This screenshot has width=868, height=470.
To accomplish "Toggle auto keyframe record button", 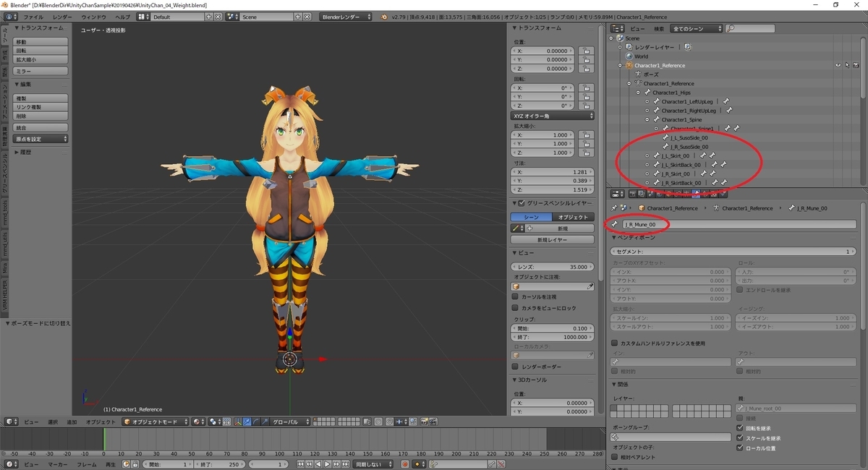I will point(405,464).
